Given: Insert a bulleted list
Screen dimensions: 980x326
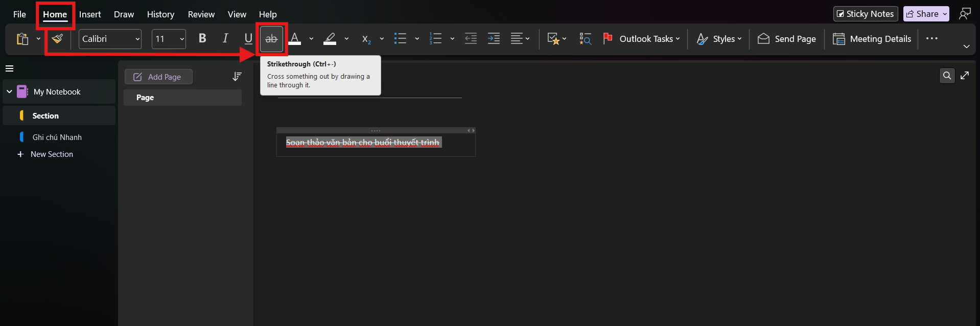Looking at the screenshot, I should (x=401, y=38).
